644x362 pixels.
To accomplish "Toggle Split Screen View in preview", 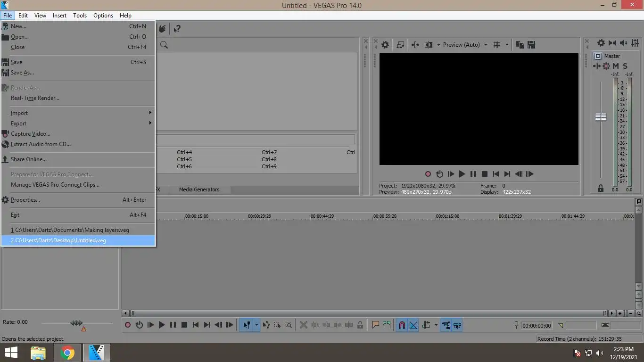I will coord(429,45).
